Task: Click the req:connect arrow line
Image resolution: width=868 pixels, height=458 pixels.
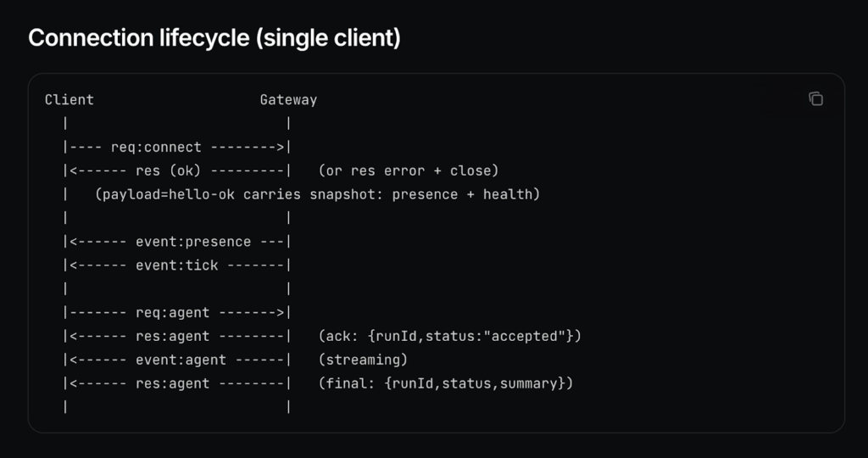Action: (176, 147)
